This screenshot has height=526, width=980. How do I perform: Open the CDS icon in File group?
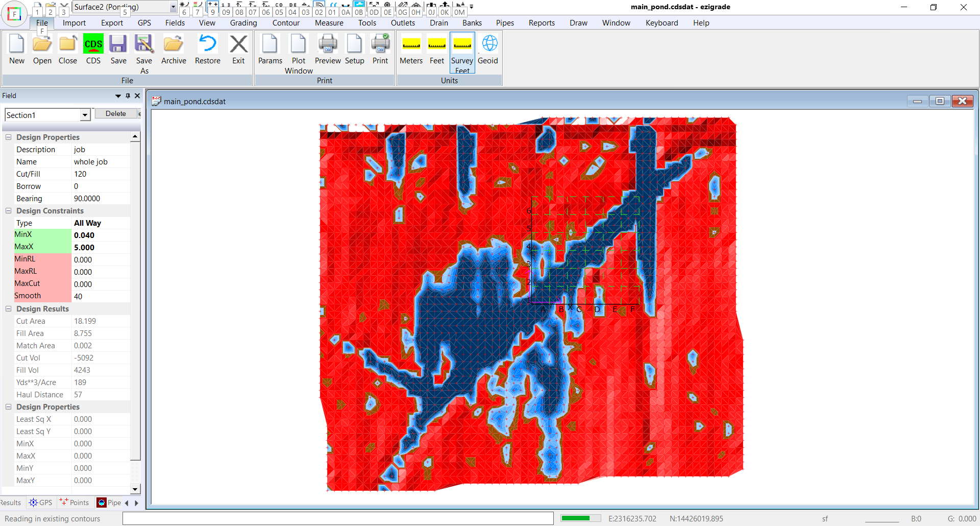point(93,45)
